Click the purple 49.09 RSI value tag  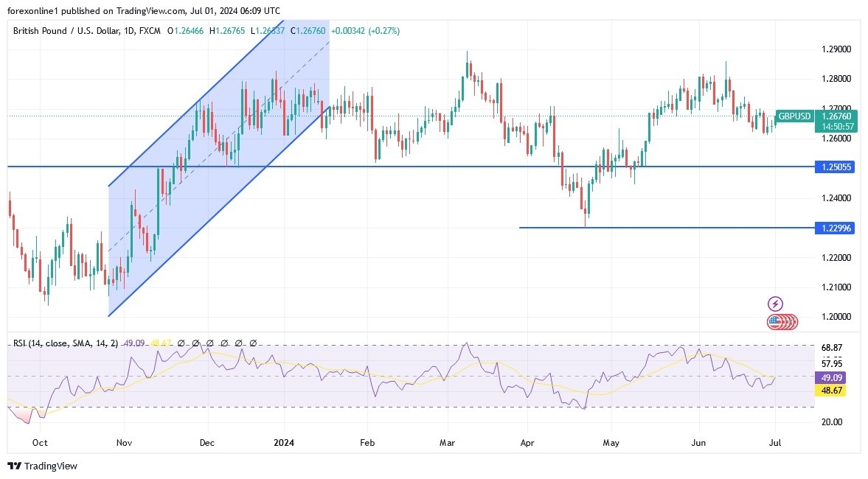[x=833, y=377]
